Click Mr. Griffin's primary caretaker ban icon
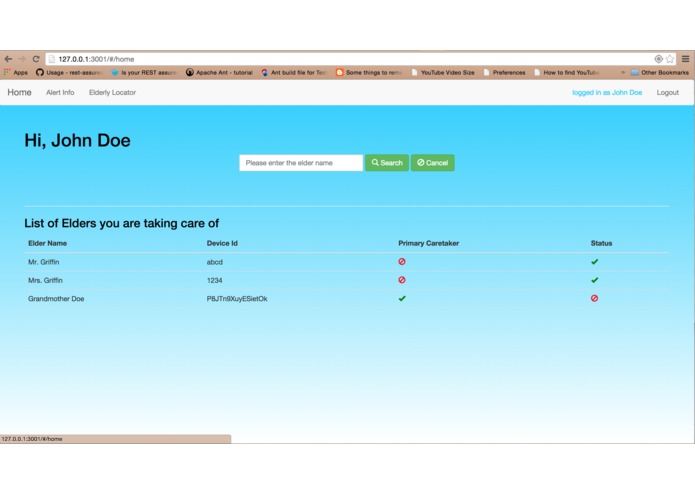695x494 pixels. pos(402,261)
